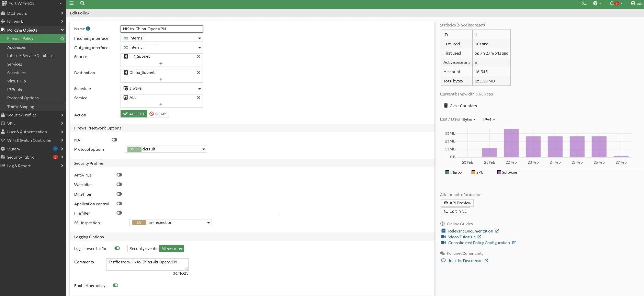Open Internet Service Database menu item
Viewport: 644px width, 296px height.
(30, 56)
